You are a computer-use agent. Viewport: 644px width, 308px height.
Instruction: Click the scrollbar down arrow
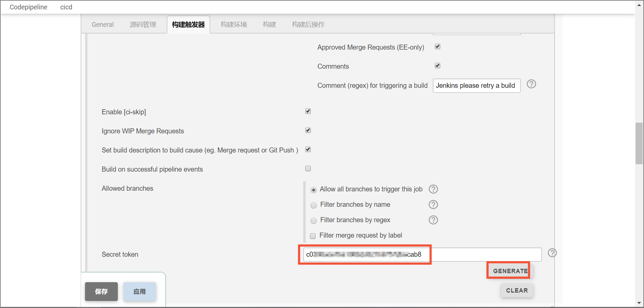(639, 303)
